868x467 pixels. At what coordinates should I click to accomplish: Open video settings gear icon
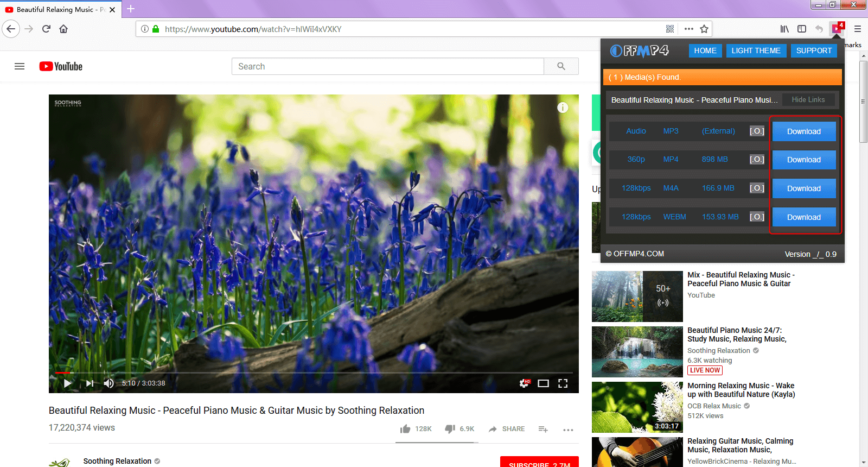[524, 383]
